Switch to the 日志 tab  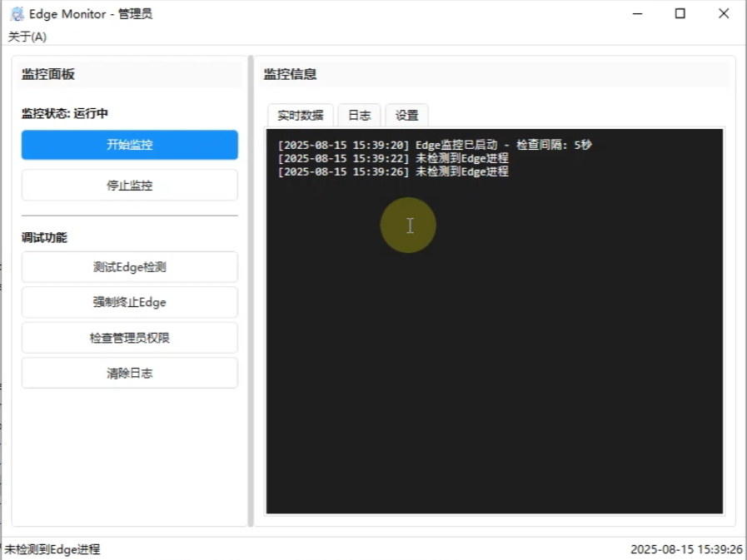[359, 115]
